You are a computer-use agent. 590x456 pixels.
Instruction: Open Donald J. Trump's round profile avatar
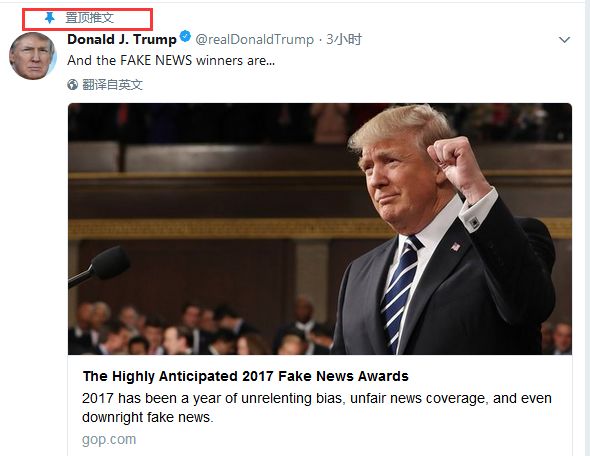click(33, 56)
